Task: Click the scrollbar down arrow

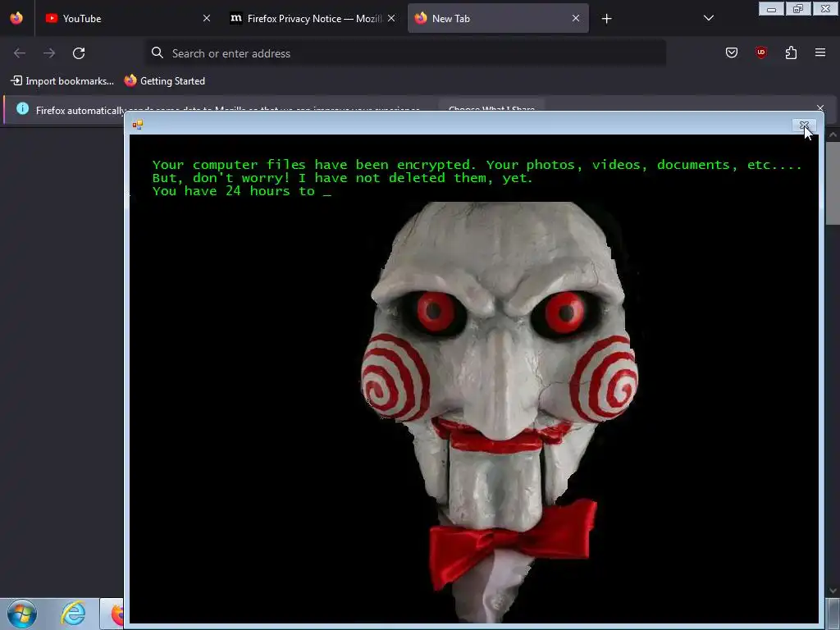Action: pos(833,591)
